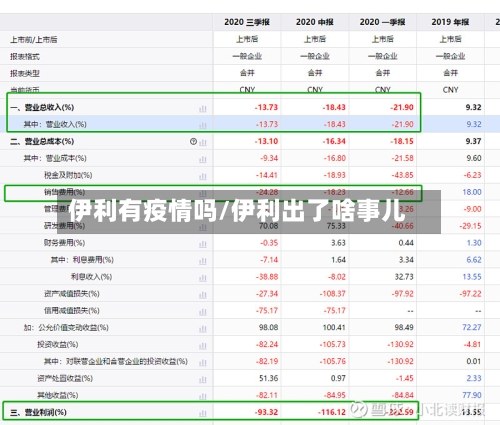This screenshot has height=425, width=500.
Task: Open chart icon for 财务费用(%) row
Action: 203,244
